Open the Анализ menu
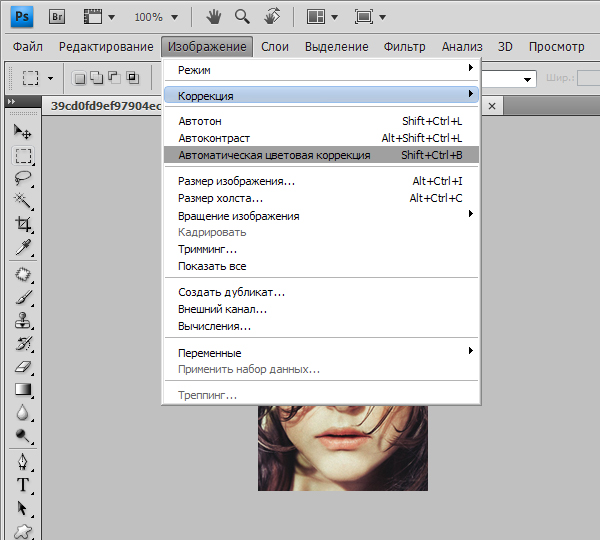600x540 pixels. click(x=462, y=47)
